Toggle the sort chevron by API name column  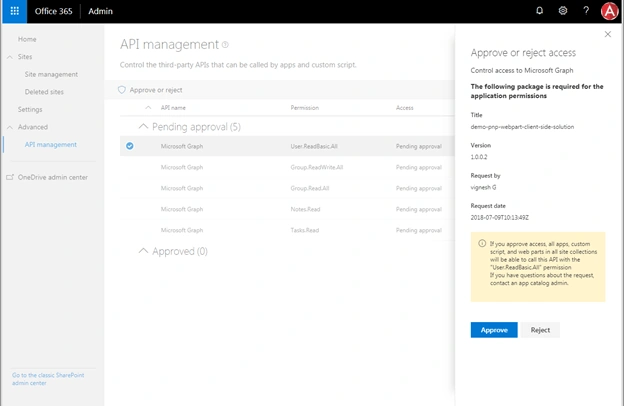click(148, 107)
